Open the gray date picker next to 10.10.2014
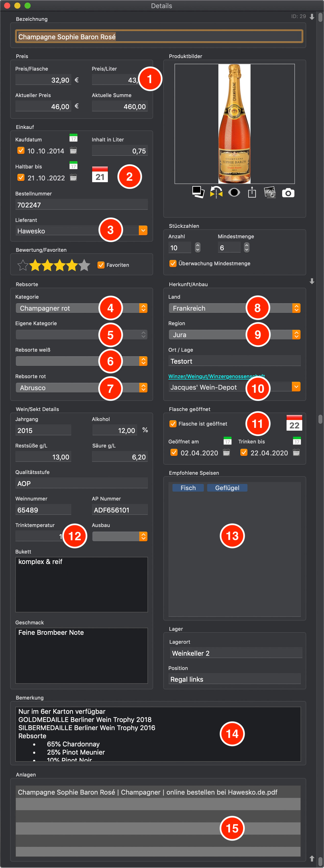 (x=73, y=150)
